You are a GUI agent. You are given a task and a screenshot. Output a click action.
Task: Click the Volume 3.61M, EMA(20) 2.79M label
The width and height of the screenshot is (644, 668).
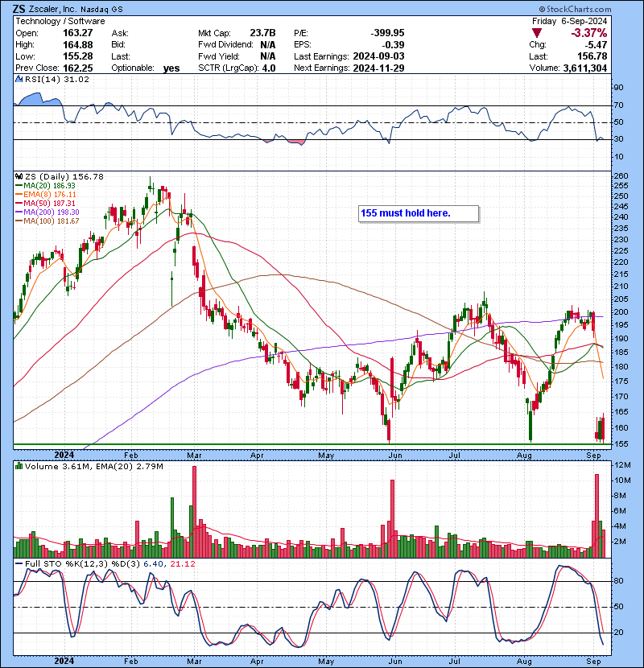click(93, 466)
